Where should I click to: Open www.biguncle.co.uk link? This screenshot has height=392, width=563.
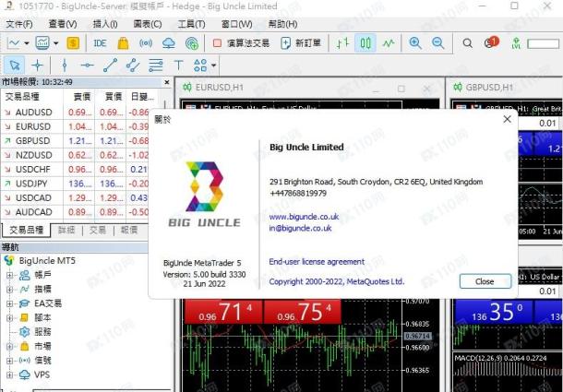pos(304,217)
